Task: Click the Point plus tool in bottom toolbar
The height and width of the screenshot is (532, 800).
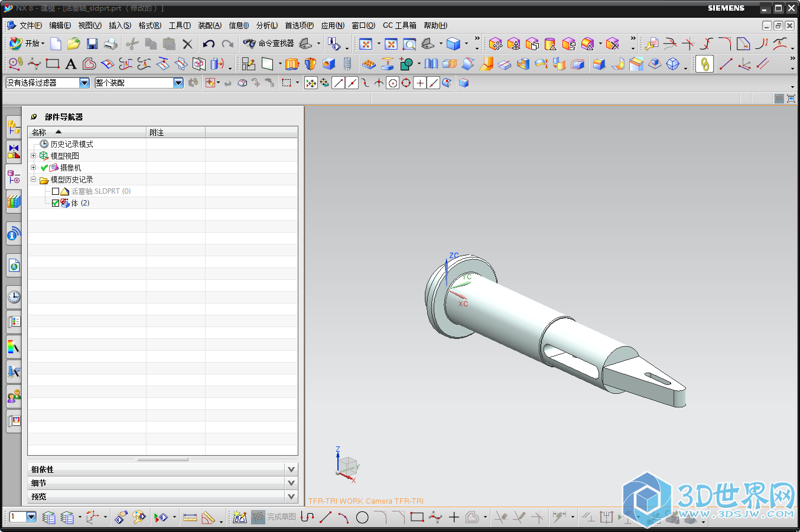Action: [454, 518]
